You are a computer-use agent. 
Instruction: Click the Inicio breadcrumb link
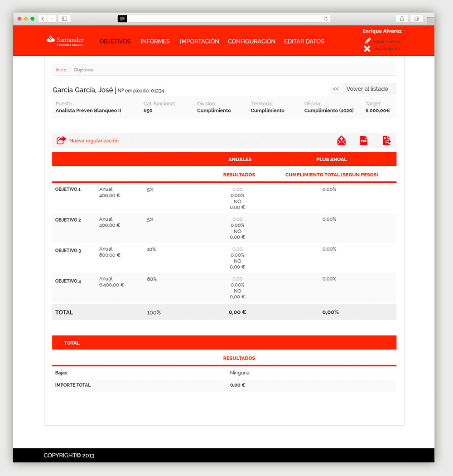coord(61,70)
